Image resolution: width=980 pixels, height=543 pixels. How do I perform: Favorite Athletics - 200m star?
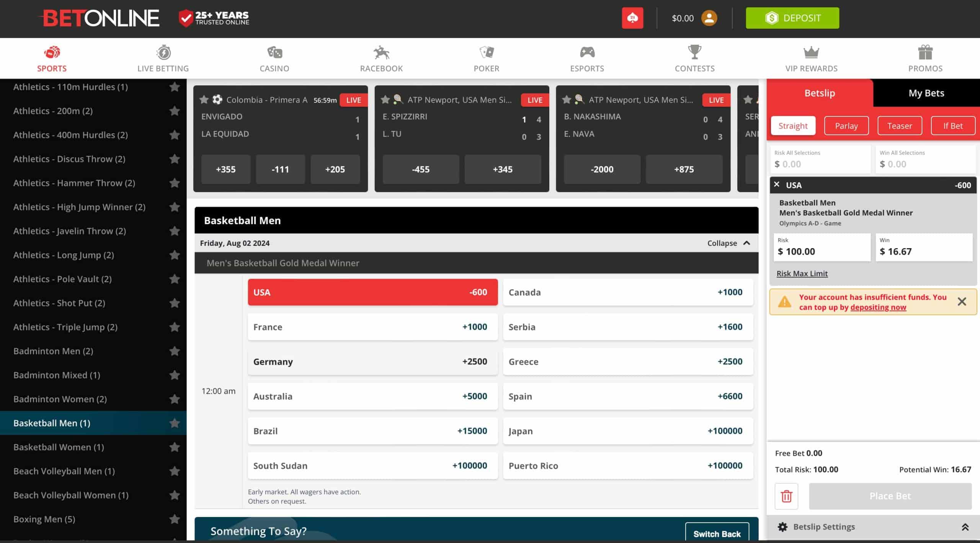pos(175,111)
